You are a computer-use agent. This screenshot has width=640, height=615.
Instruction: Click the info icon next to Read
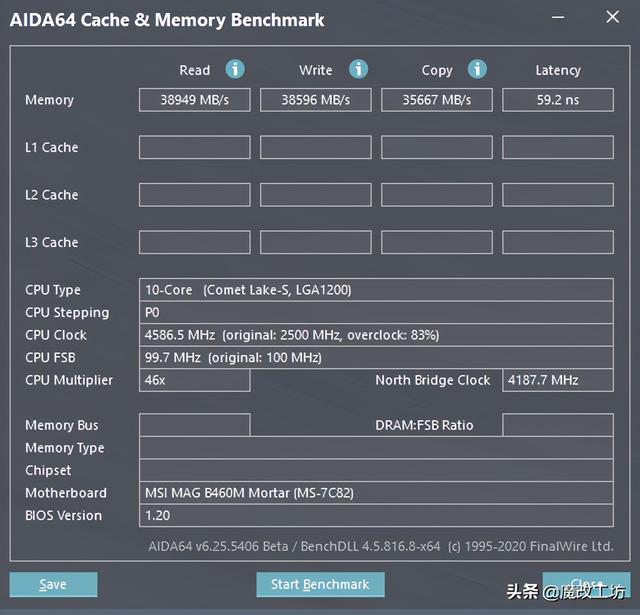click(x=235, y=69)
